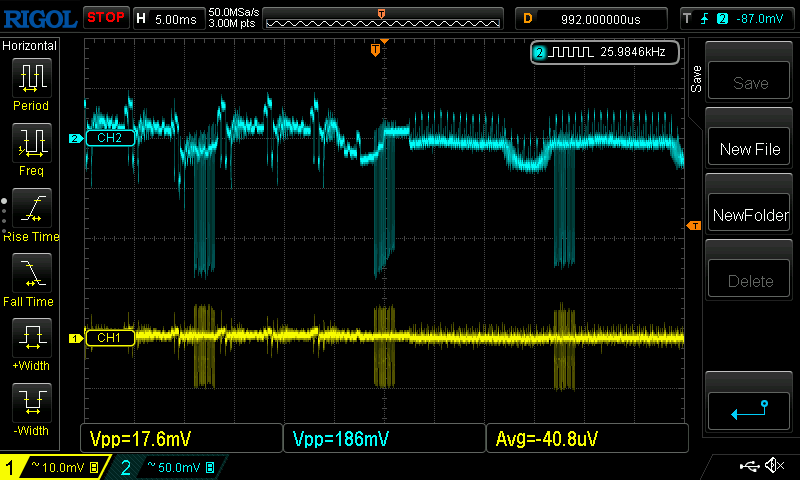Click the trigger level -87.0mV readout
Viewport: 800px width, 480px height.
click(759, 19)
